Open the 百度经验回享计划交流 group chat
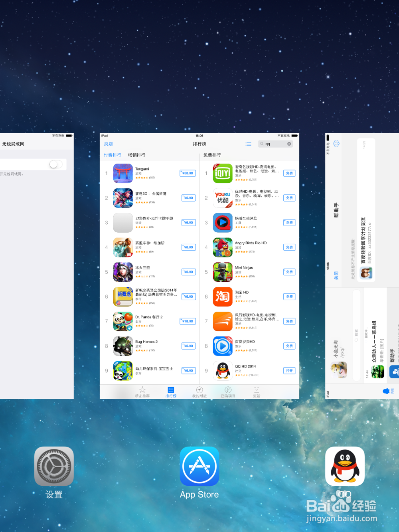The image size is (399, 532). coord(366,211)
